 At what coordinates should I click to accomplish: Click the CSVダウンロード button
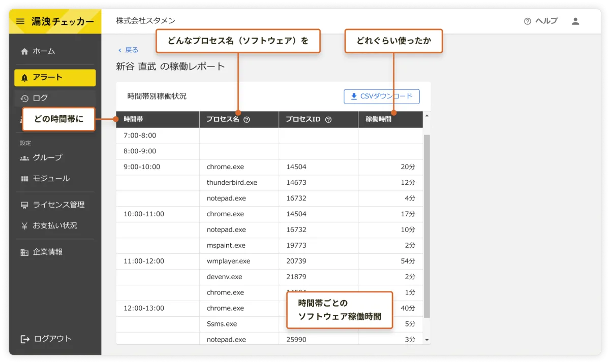coord(381,96)
